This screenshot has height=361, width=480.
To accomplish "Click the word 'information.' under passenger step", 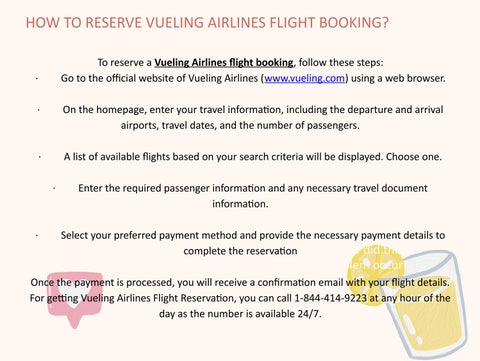I will (240, 204).
